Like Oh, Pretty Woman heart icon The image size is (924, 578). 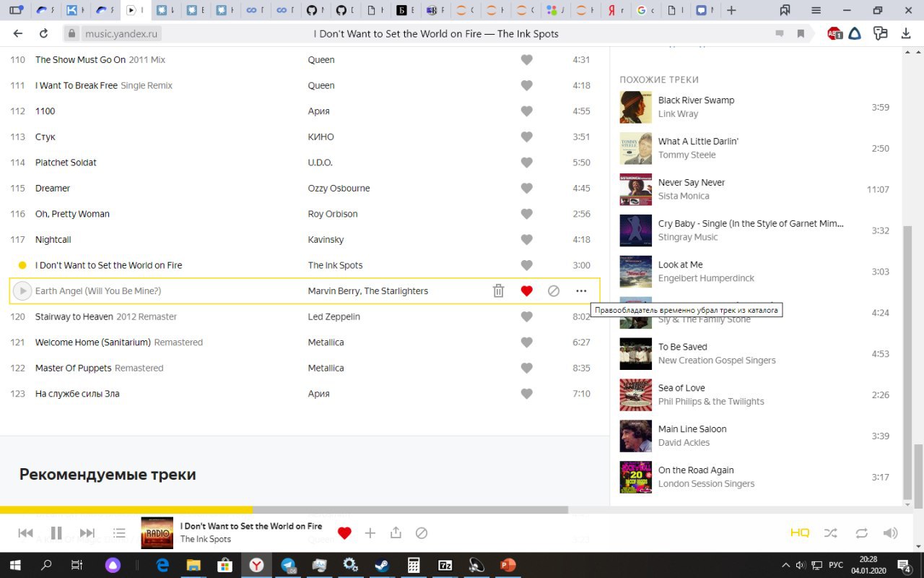click(x=526, y=214)
